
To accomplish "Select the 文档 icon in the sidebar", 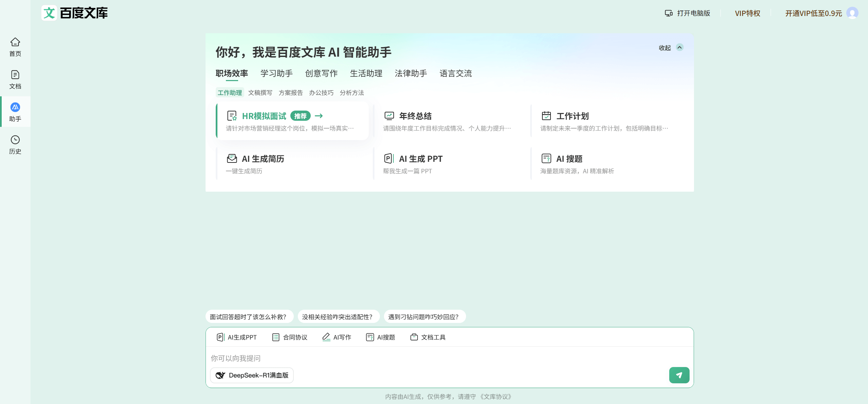I will click(x=15, y=79).
